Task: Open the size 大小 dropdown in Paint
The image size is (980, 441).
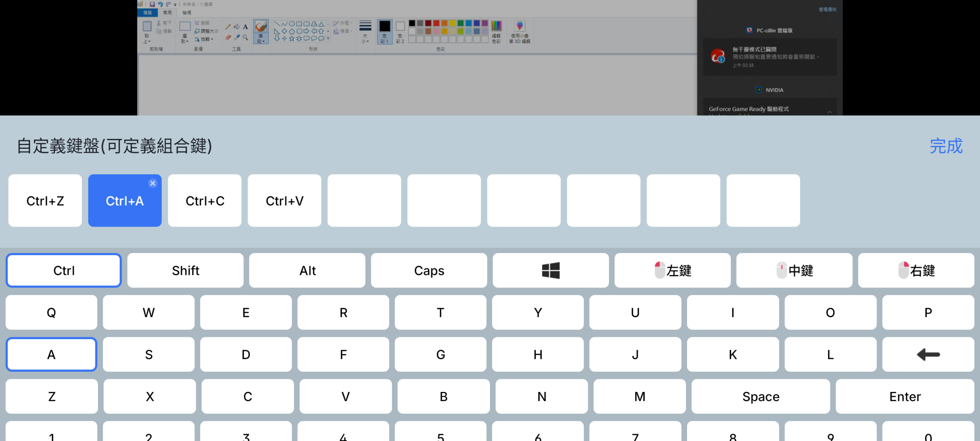Action: click(x=365, y=32)
